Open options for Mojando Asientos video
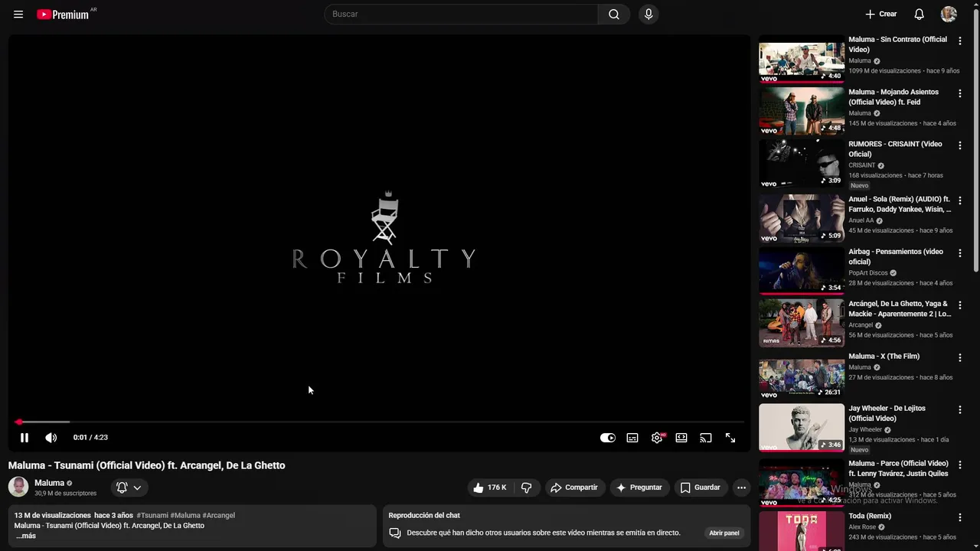 point(960,93)
